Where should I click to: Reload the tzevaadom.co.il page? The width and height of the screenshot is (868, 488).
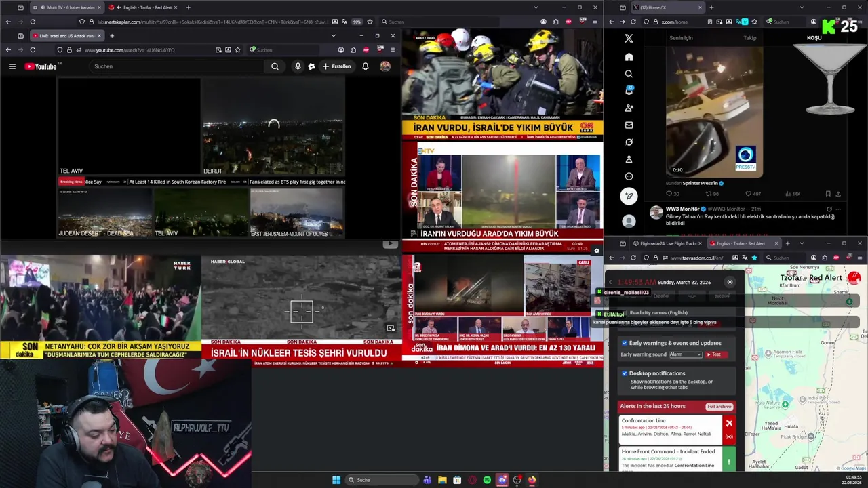(x=633, y=258)
